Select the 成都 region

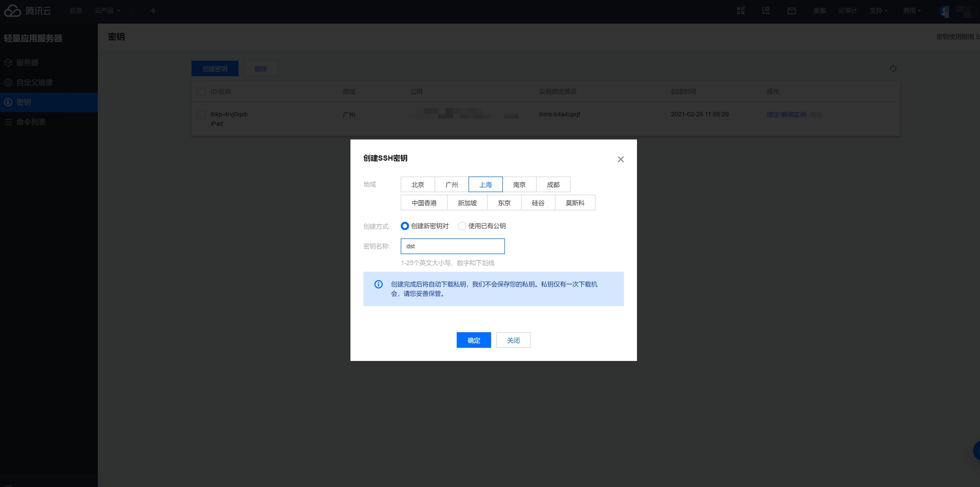pyautogui.click(x=553, y=184)
